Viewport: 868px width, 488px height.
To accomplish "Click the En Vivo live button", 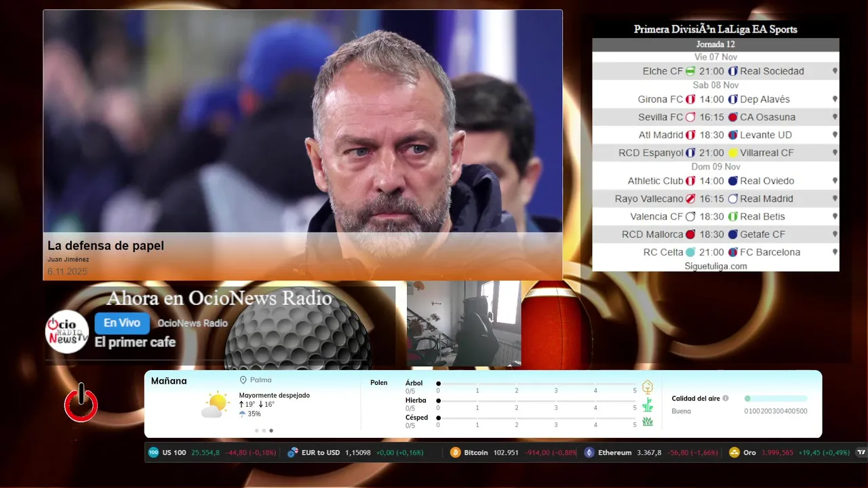I will click(122, 323).
